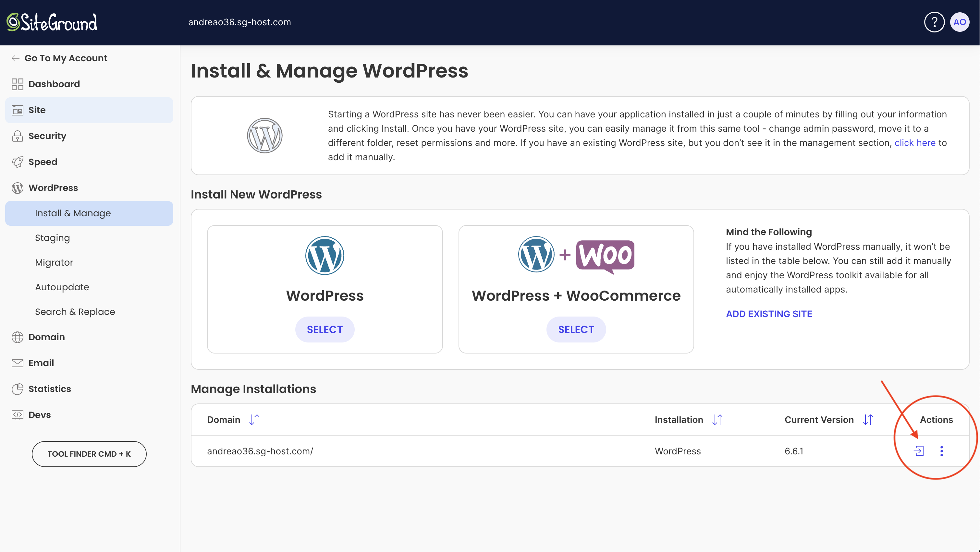Open the Migrator submenu item

click(54, 263)
